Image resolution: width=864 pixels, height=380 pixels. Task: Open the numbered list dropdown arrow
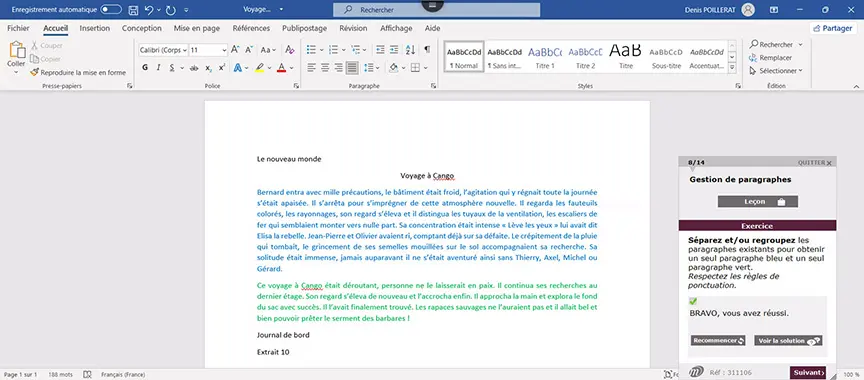pos(343,50)
